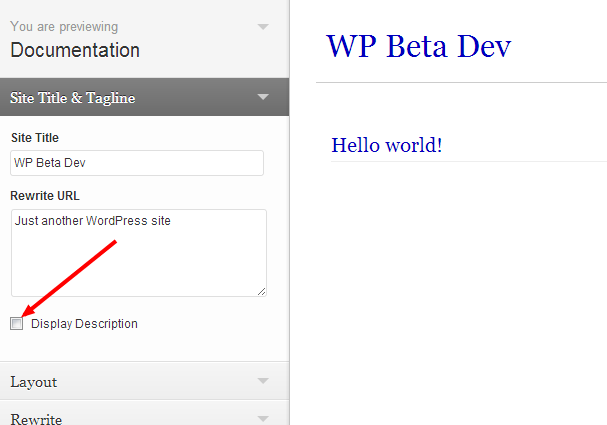Click the Documentation theme name
Viewport: 607px width, 425px height.
tap(75, 50)
